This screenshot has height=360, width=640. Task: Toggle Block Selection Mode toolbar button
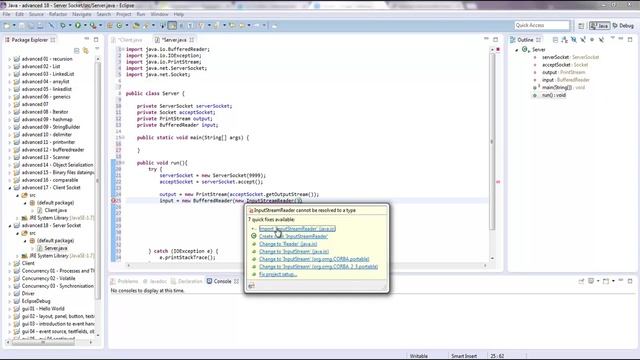[182, 26]
